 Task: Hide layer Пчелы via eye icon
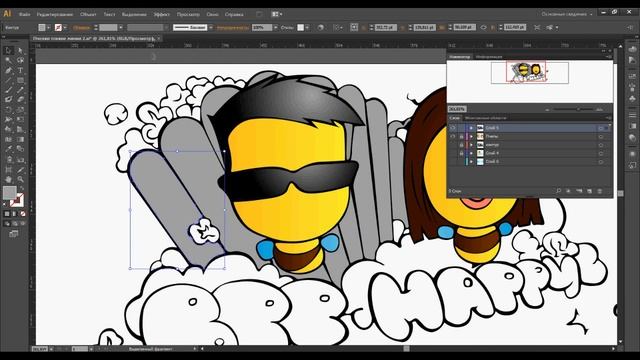click(x=453, y=136)
